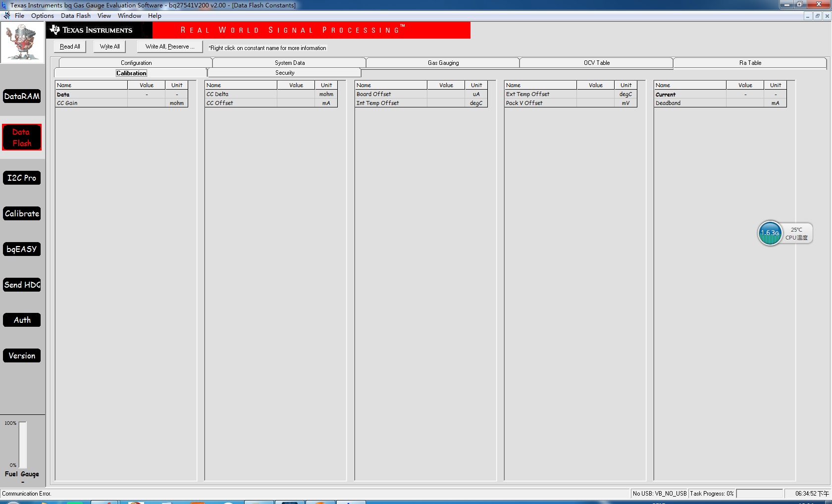Click the Texas Instruments logo in the banner

click(x=91, y=30)
